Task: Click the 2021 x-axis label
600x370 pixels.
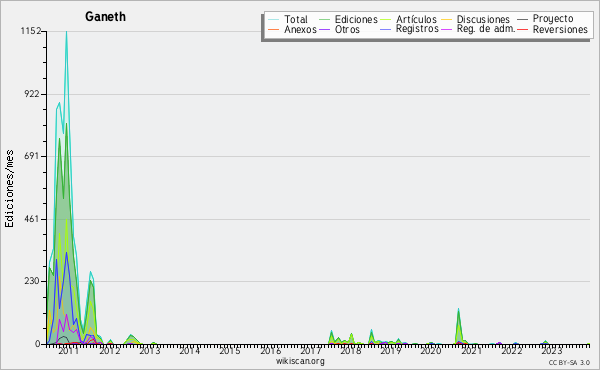Action: pyautogui.click(x=471, y=351)
